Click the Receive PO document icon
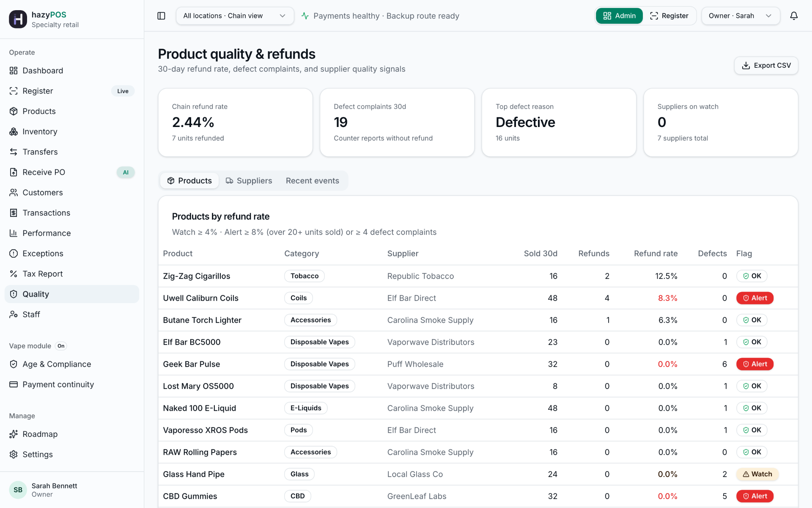 point(14,172)
